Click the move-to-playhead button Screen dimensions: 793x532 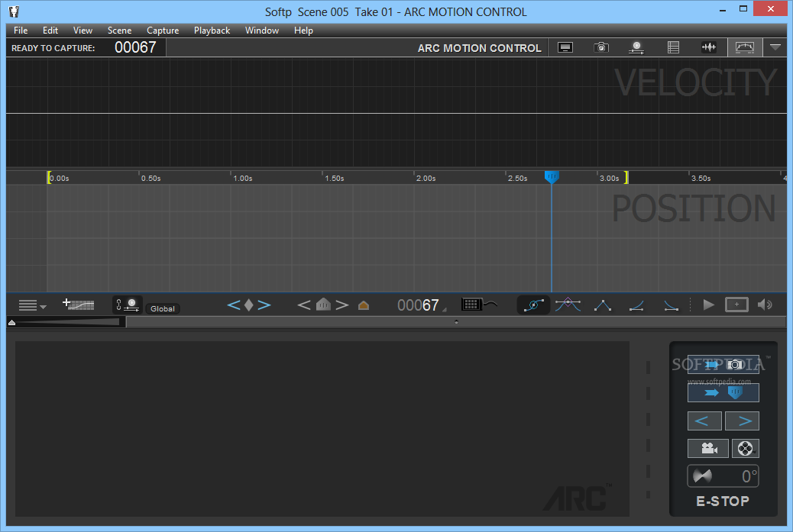point(723,392)
